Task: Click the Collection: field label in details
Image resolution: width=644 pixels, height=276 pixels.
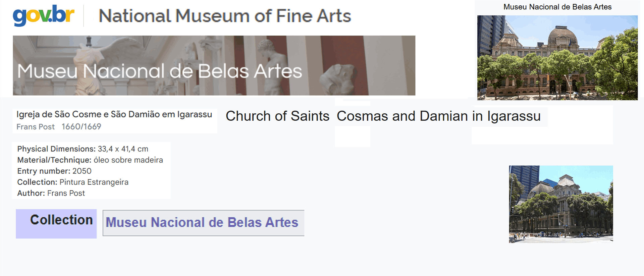Action: pyautogui.click(x=37, y=182)
